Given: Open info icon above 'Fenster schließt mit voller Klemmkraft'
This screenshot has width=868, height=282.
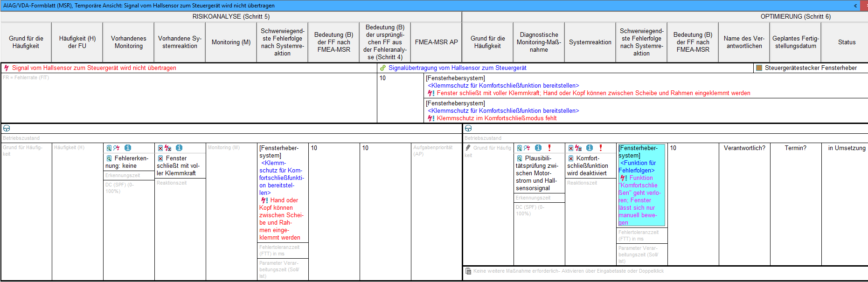Looking at the screenshot, I should [179, 148].
